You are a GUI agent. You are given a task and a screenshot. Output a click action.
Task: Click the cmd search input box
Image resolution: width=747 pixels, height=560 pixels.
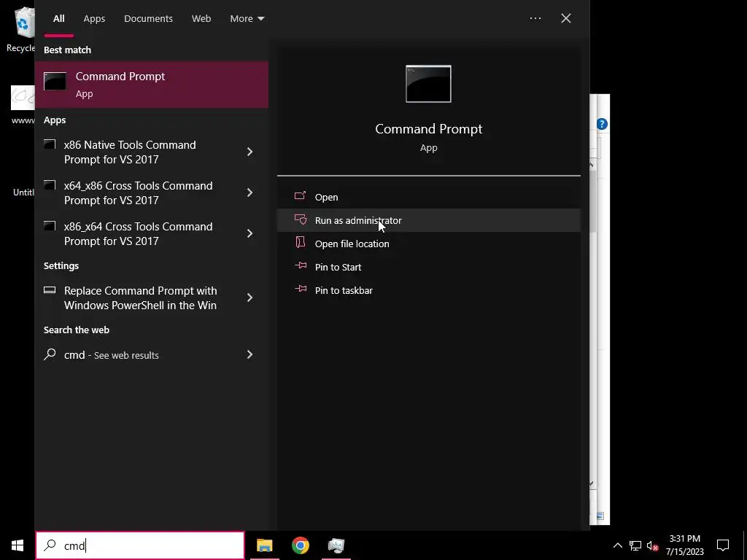(x=140, y=545)
